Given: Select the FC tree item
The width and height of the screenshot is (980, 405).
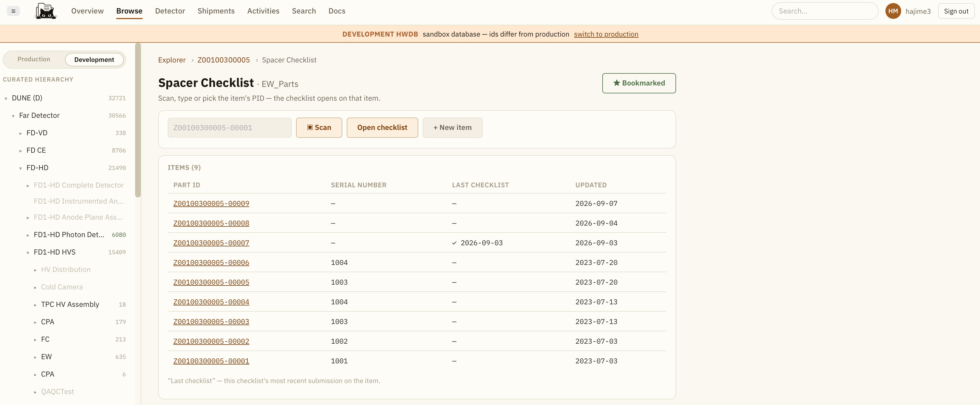Looking at the screenshot, I should pyautogui.click(x=45, y=339).
